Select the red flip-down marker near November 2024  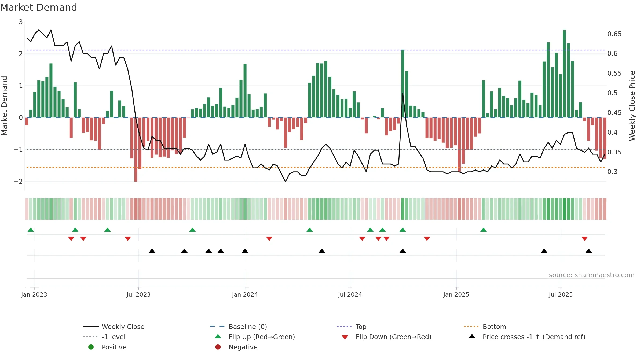pos(427,239)
